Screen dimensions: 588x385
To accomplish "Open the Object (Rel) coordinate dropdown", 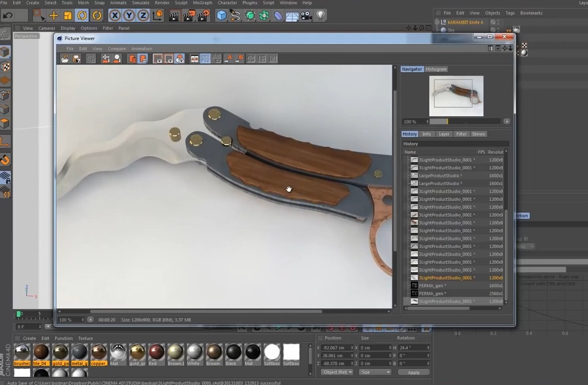I will point(337,372).
